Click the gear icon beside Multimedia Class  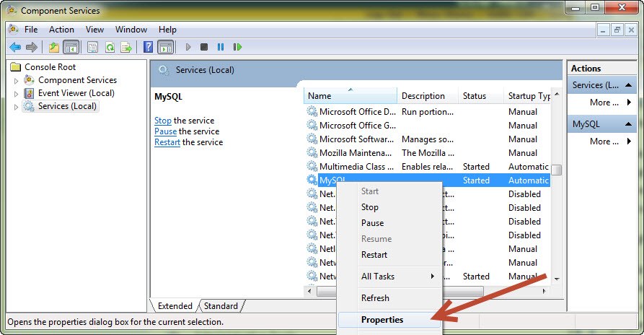point(312,167)
